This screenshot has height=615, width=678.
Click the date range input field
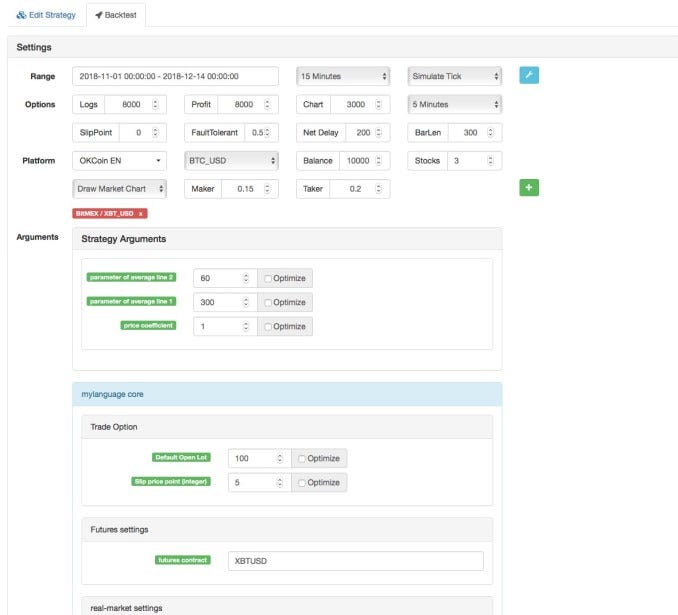click(x=175, y=76)
